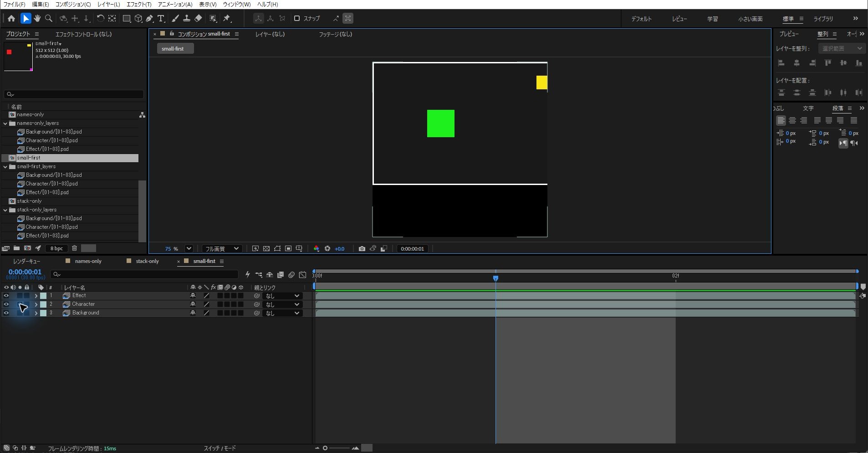Switch to the names-only timeline tab

pyautogui.click(x=88, y=262)
